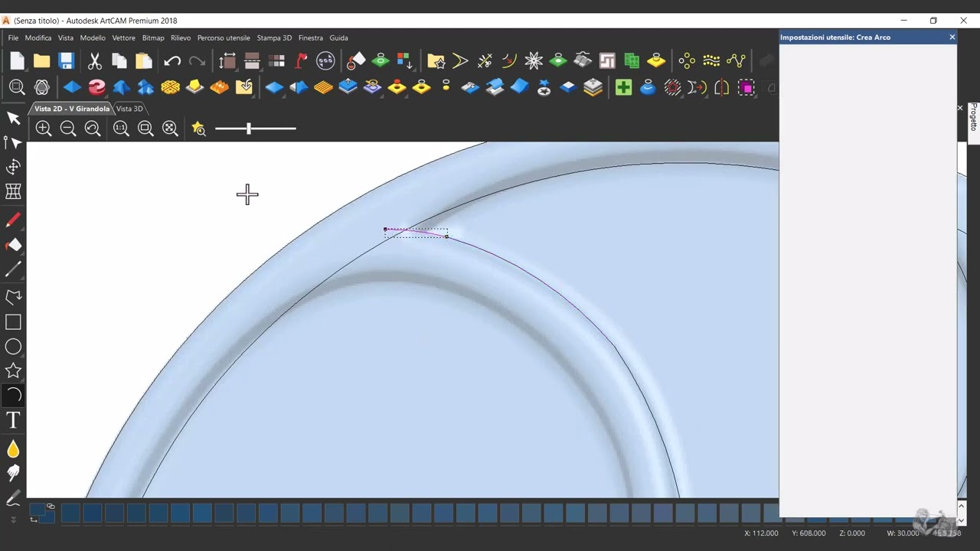Cut selection with the scissors icon

point(95,61)
